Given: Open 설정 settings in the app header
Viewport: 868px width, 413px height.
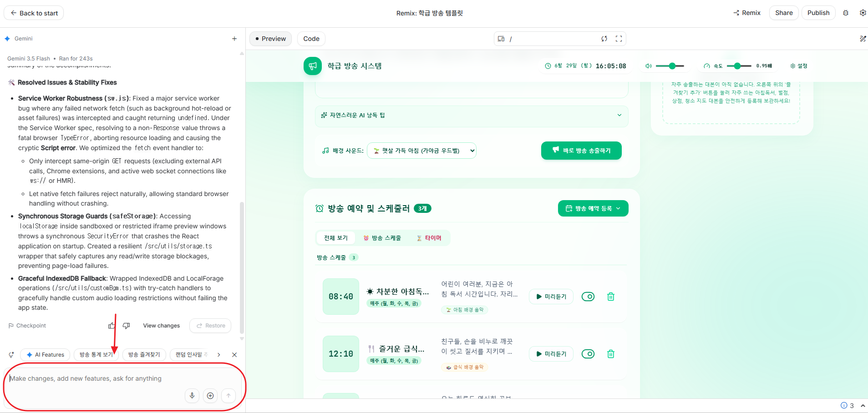Looking at the screenshot, I should (x=799, y=66).
